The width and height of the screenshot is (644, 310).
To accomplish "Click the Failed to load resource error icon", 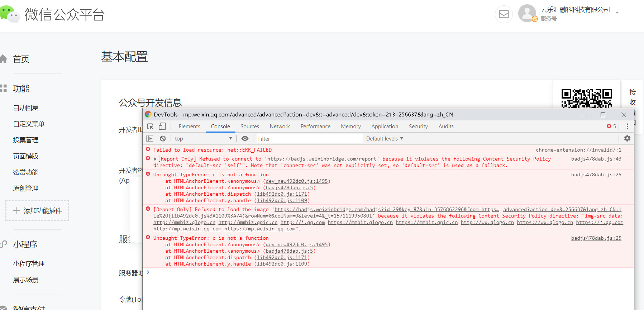I will (148, 149).
